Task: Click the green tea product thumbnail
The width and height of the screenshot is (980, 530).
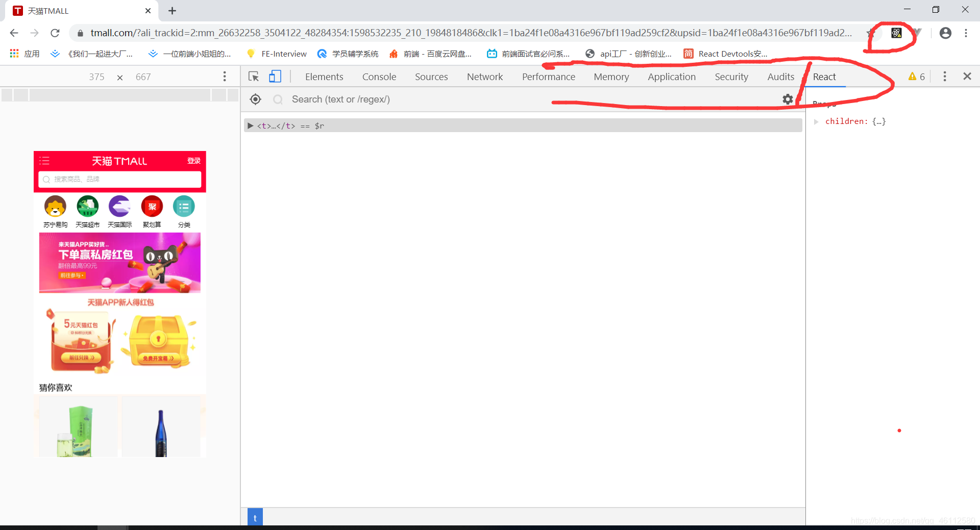Action: (79, 427)
